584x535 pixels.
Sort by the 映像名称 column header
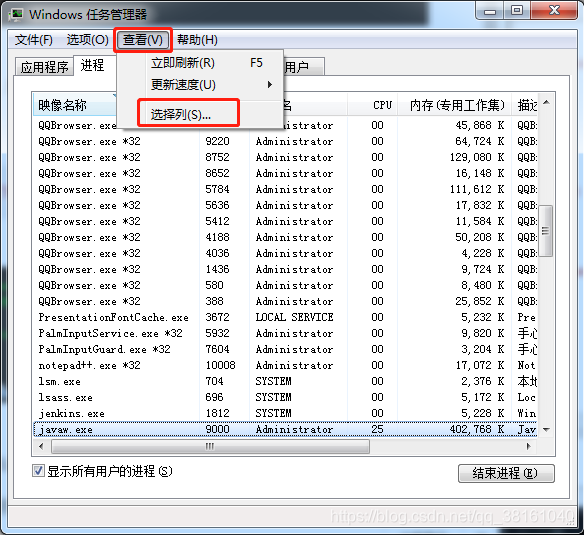[74, 105]
